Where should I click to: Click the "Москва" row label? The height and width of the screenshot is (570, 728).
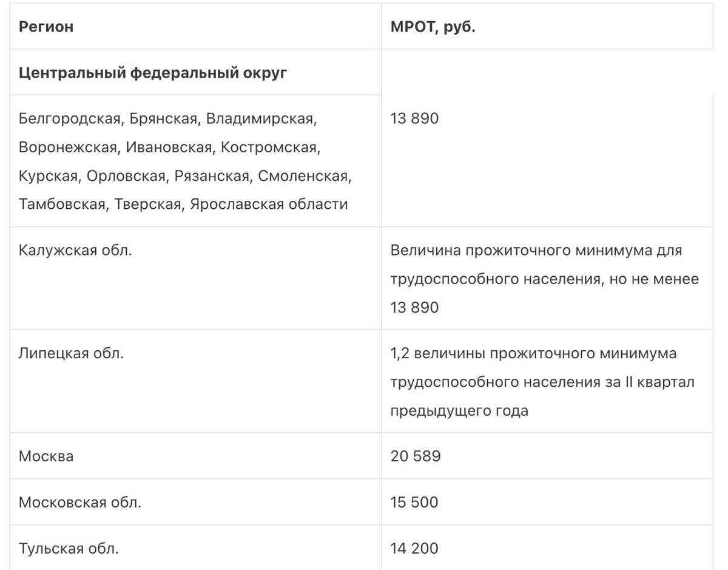tap(46, 456)
